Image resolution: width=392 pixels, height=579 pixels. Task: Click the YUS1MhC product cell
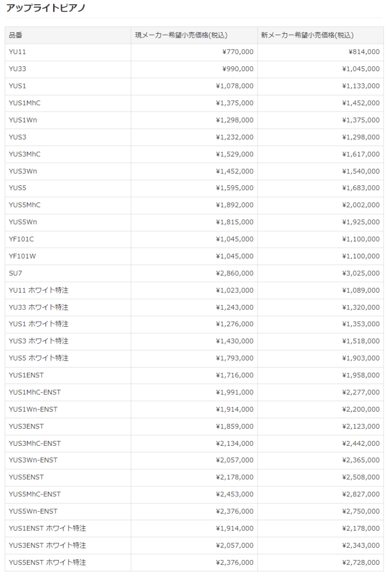[24, 103]
